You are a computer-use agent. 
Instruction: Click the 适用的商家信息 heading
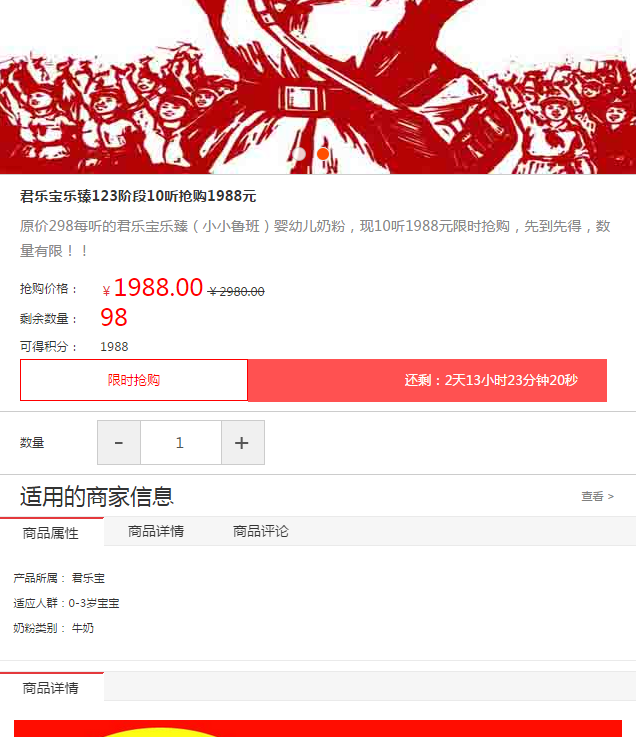[x=97, y=496]
